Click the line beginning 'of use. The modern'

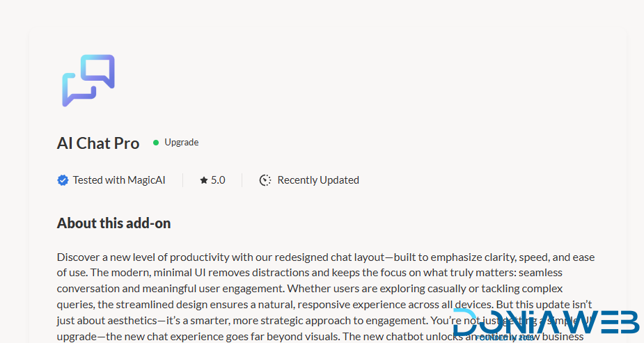click(x=309, y=273)
